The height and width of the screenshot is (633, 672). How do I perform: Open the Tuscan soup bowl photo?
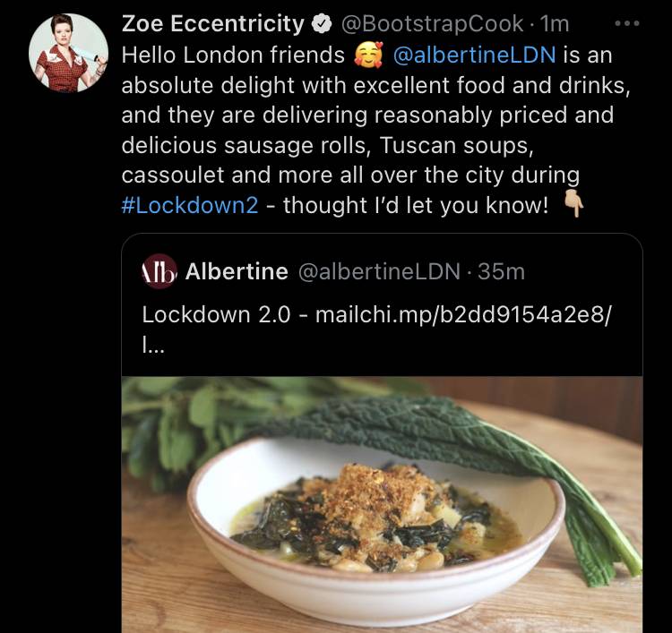click(382, 504)
